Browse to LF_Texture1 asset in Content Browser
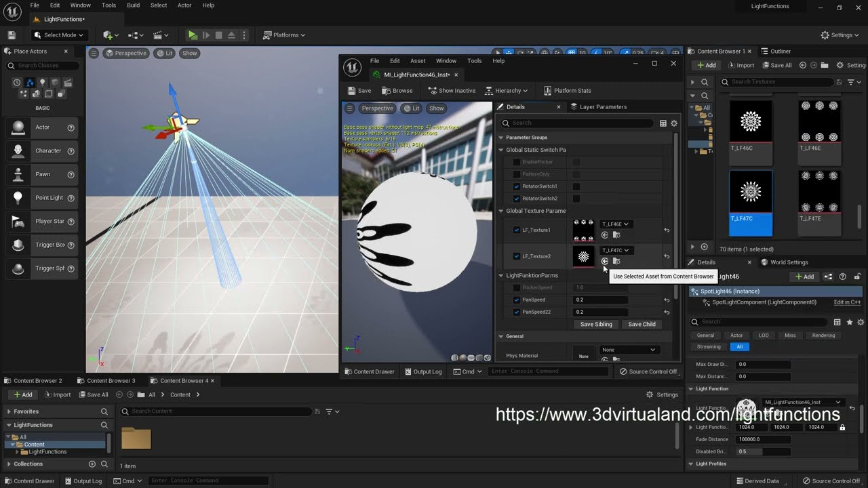The width and height of the screenshot is (868, 488). point(616,235)
